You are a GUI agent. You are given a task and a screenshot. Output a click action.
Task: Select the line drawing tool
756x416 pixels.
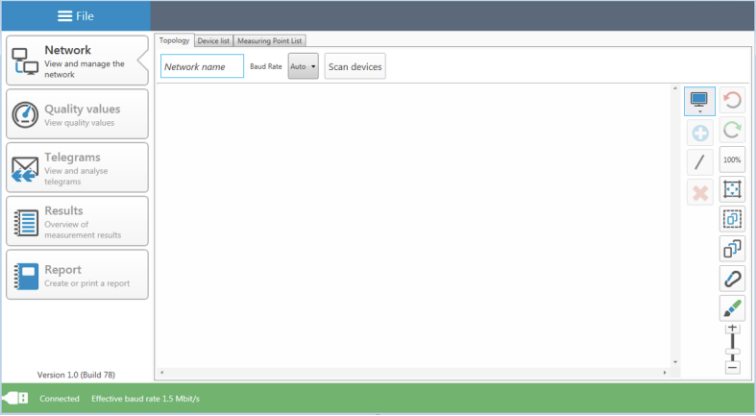point(699,162)
